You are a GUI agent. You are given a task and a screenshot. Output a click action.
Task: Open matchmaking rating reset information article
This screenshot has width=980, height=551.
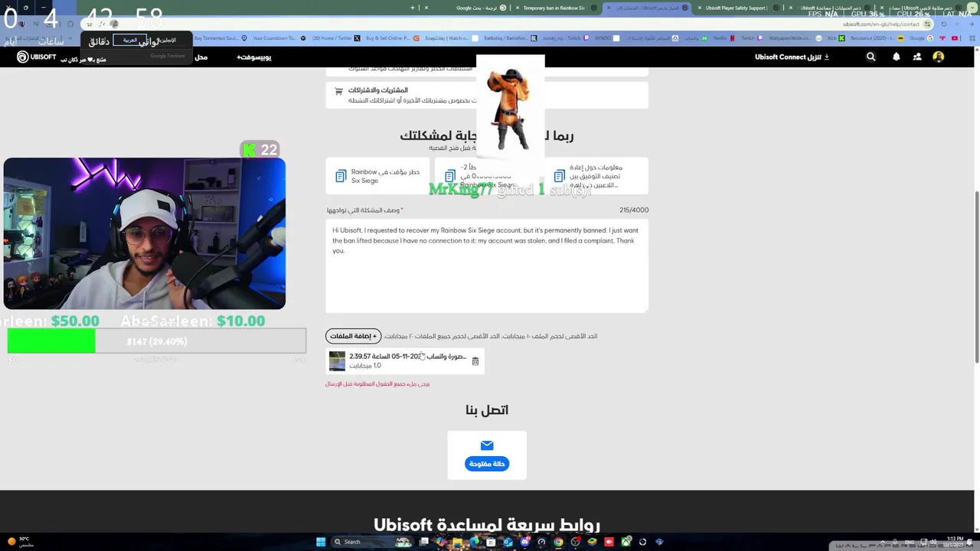pyautogui.click(x=596, y=177)
